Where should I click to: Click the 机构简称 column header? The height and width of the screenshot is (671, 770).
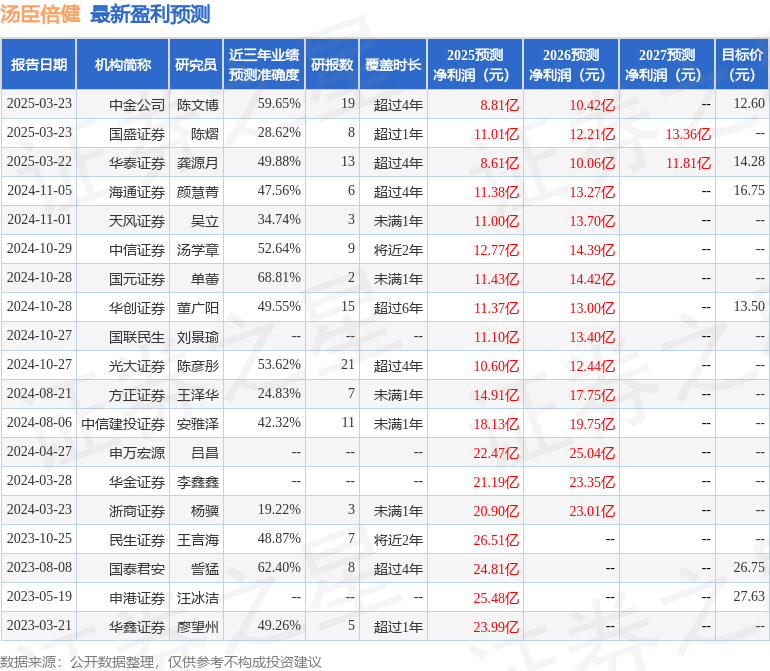click(123, 64)
